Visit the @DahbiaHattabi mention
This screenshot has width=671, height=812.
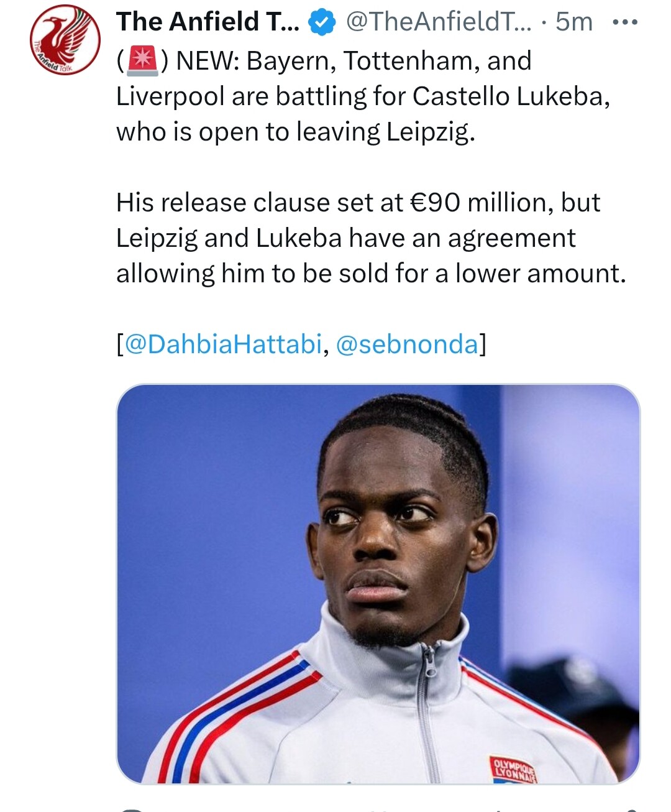tap(224, 344)
